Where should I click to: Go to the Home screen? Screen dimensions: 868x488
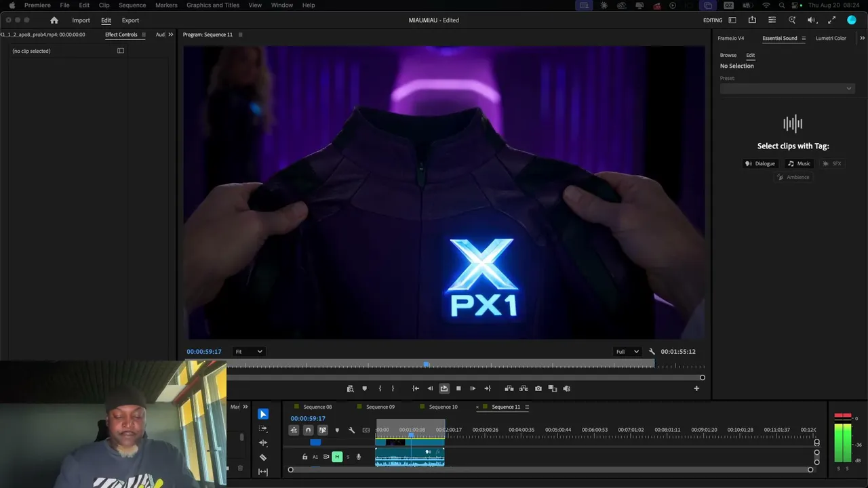coord(54,20)
